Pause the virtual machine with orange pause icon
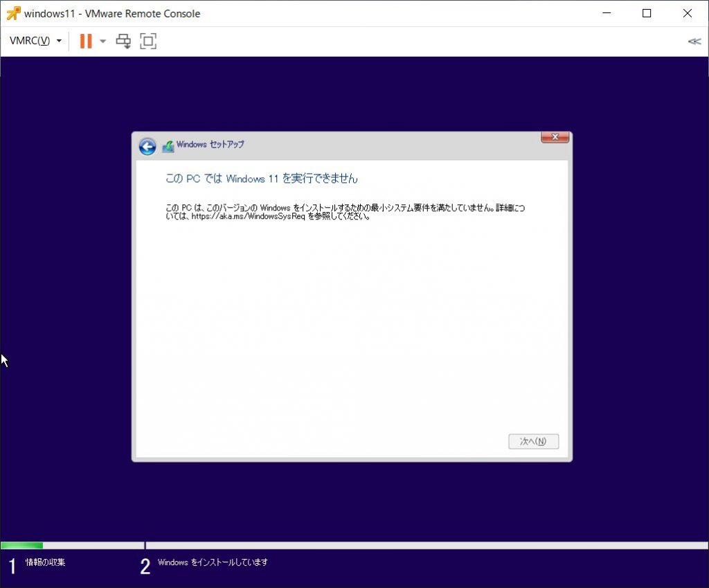 85,41
